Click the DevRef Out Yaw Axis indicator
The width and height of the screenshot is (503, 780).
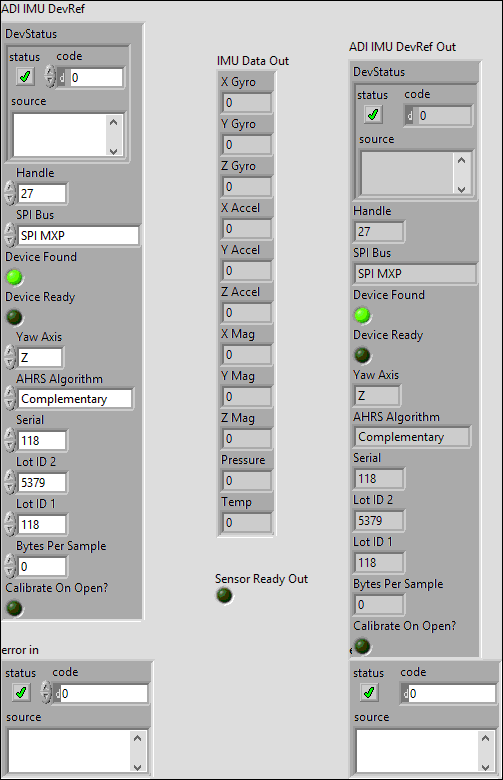coord(377,395)
